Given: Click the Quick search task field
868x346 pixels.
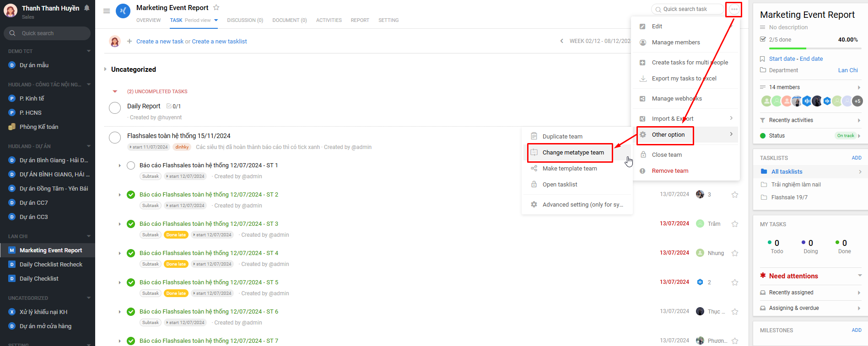Looking at the screenshot, I should tap(687, 9).
